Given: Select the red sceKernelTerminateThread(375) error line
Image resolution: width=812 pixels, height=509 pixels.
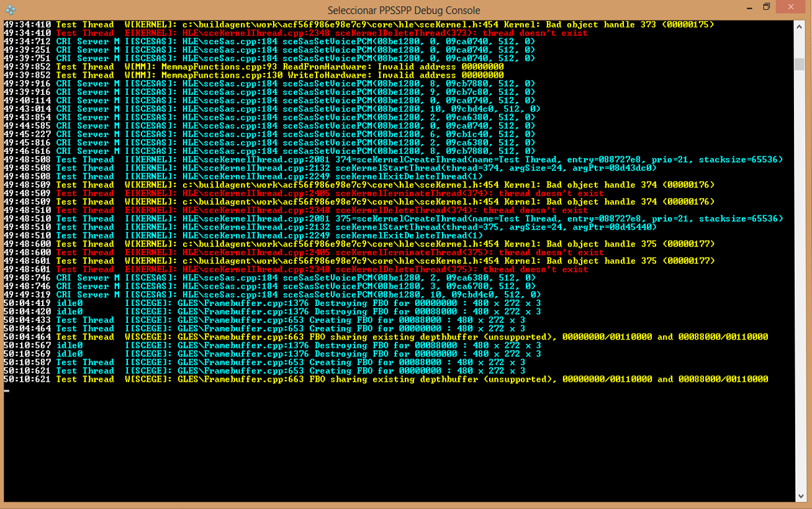Looking at the screenshot, I should (x=304, y=253).
